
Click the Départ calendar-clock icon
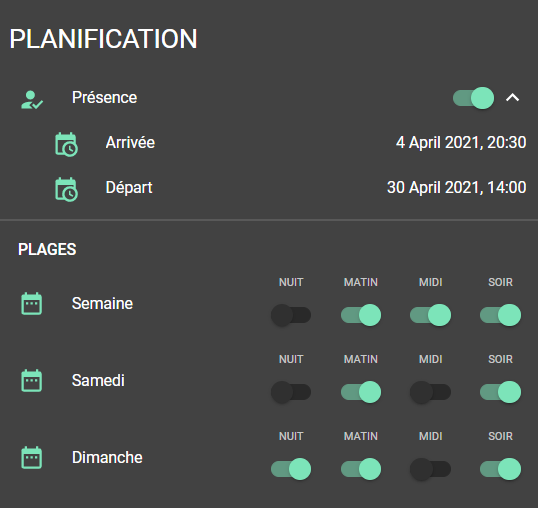click(66, 189)
